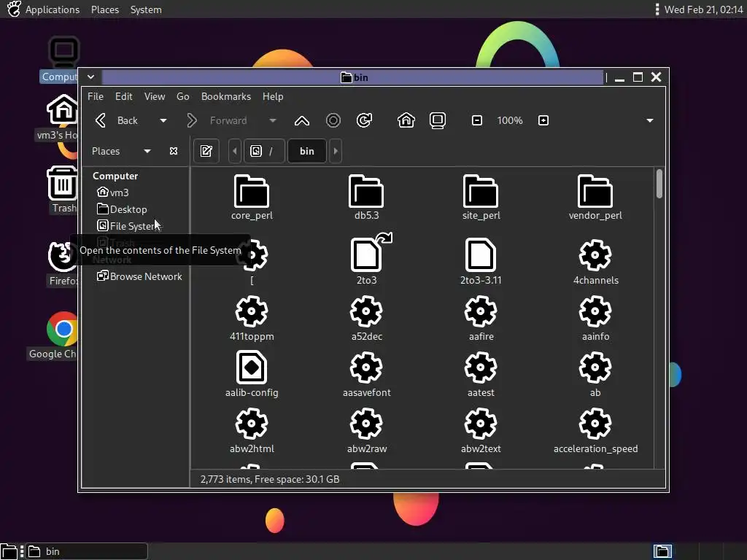Select the abw2raw executable
The image size is (747, 560).
click(x=366, y=430)
